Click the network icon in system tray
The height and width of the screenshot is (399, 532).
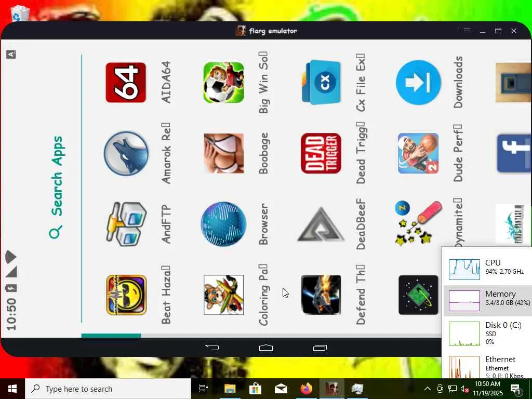(x=453, y=389)
